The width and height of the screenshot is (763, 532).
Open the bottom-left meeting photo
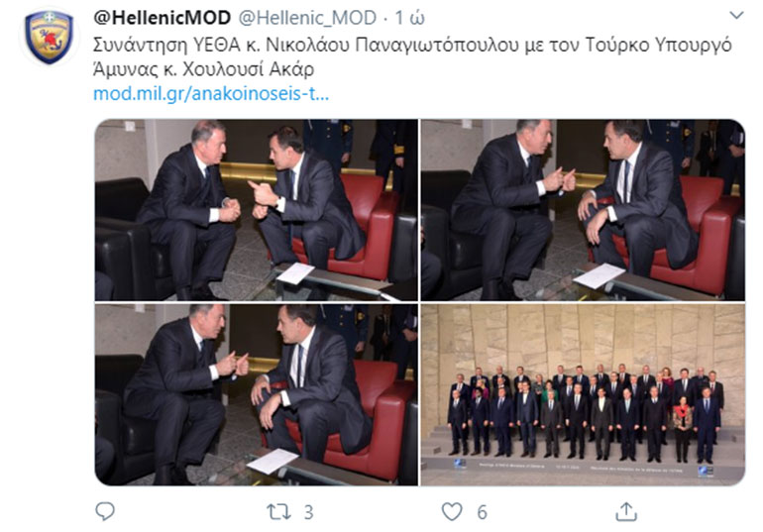coord(256,395)
